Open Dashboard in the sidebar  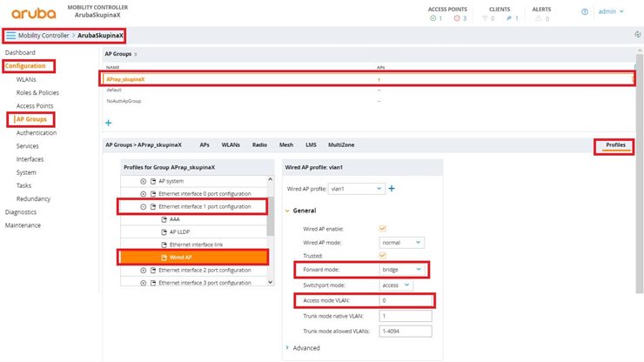pos(20,52)
